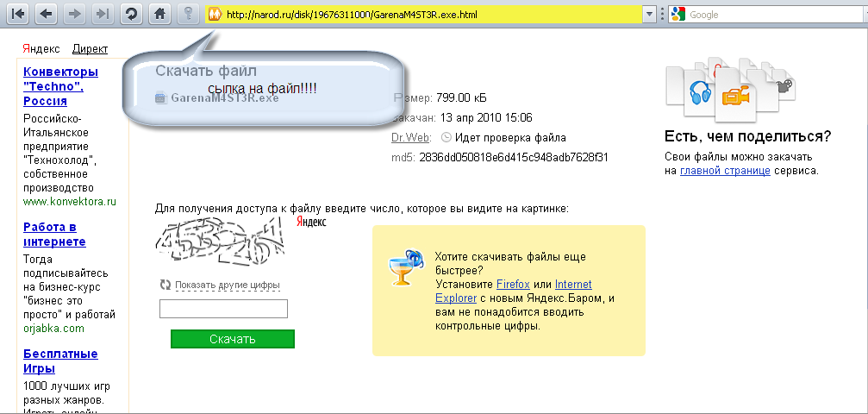This screenshot has width=868, height=414.
Task: Open the address bar history dropdown
Action: (x=650, y=15)
